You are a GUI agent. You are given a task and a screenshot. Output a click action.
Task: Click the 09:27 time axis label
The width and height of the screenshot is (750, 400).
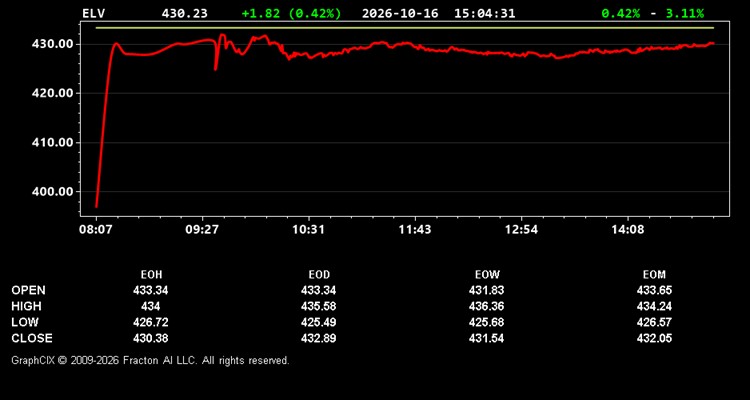pos(202,229)
